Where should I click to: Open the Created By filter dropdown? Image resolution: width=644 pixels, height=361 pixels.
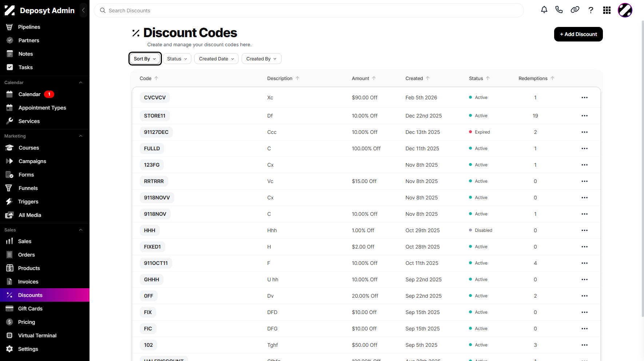click(x=262, y=59)
